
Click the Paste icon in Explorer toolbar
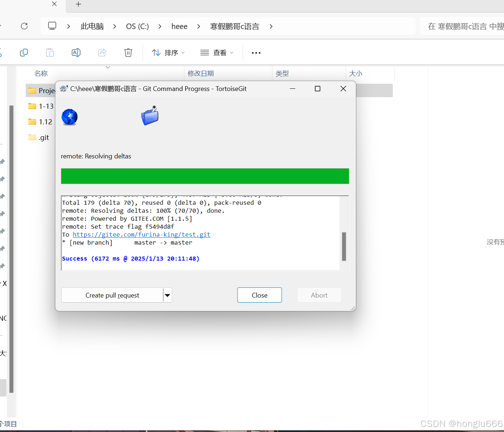point(50,53)
